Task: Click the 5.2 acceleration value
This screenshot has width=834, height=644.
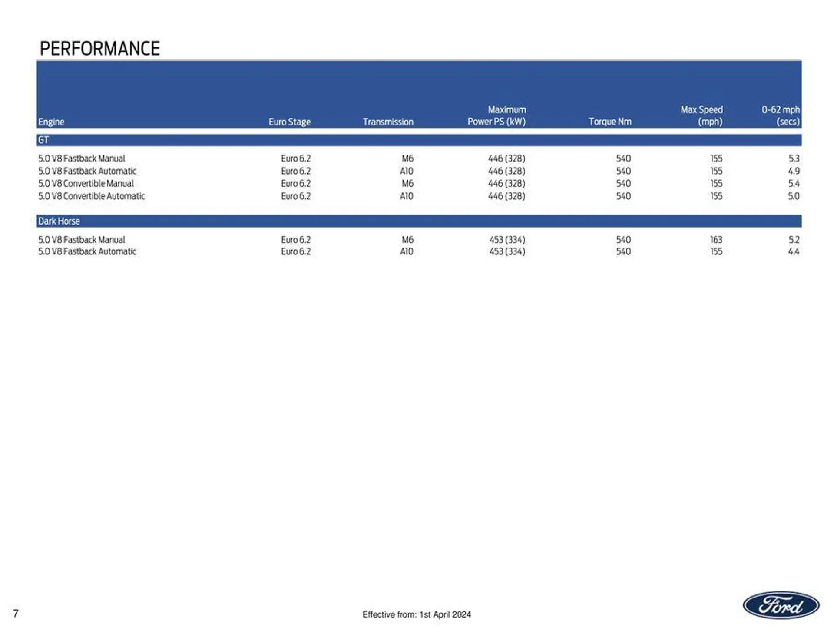Action: (x=794, y=240)
